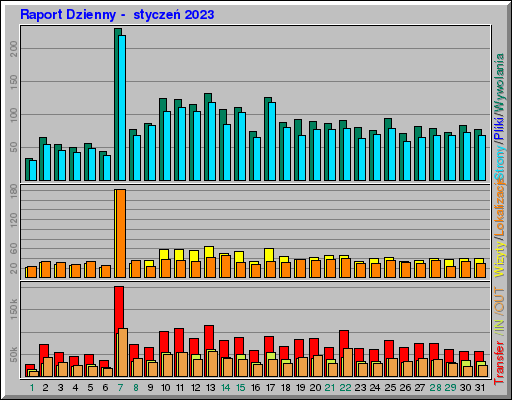Click the 50 tick on top chart axis

[x=14, y=147]
